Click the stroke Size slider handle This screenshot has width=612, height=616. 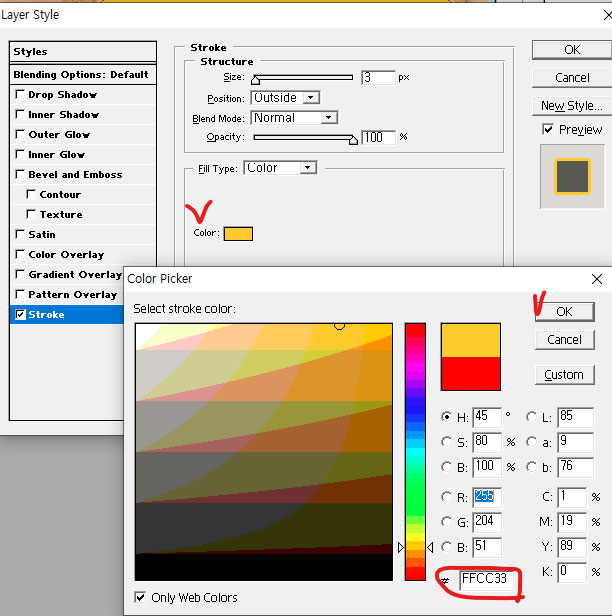pyautogui.click(x=255, y=80)
